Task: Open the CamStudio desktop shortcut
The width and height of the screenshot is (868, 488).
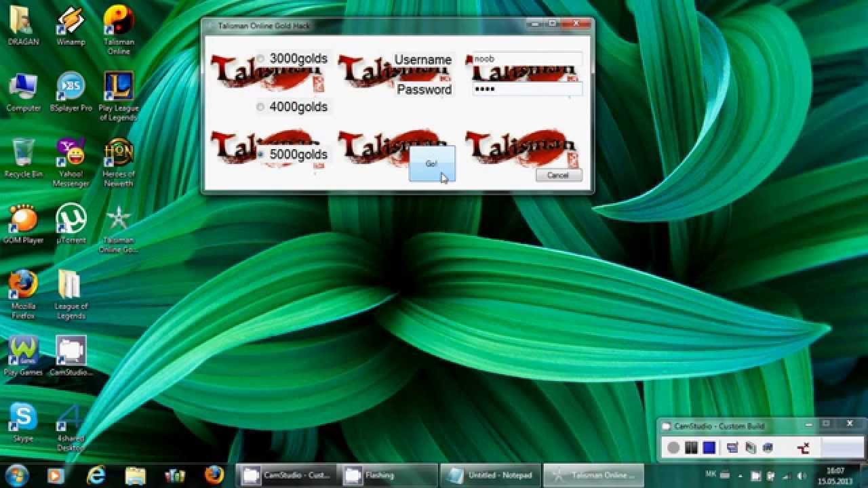Action: 71,357
